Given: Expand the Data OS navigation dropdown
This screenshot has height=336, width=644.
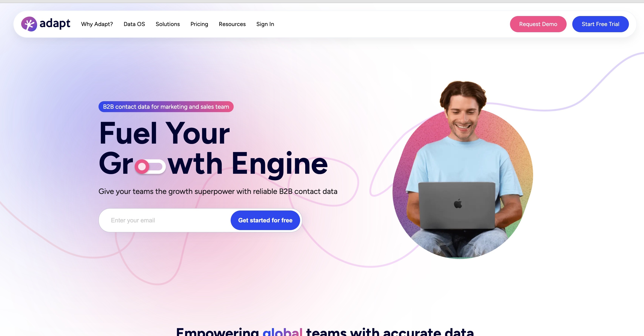Looking at the screenshot, I should click(134, 24).
